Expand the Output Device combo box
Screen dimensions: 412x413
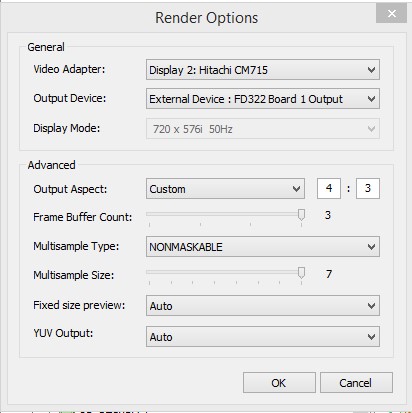[263, 99]
